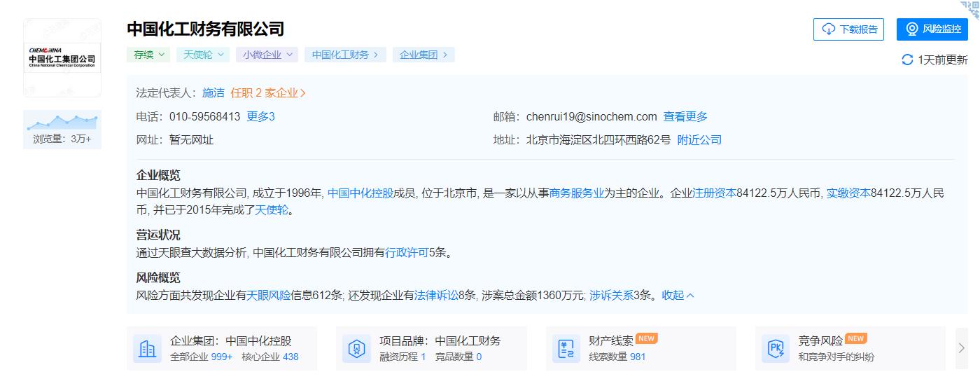The width and height of the screenshot is (980, 379).
Task: Open legal representative 施洁 link
Action: coord(213,93)
